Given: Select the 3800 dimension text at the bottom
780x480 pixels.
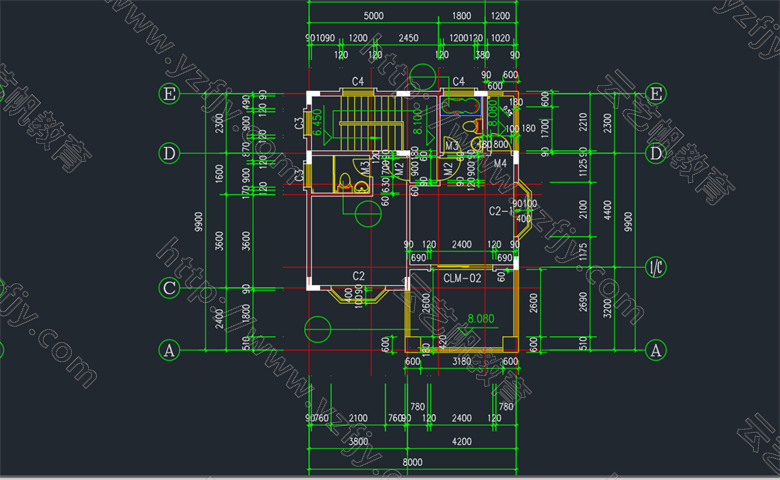Looking at the screenshot, I should pos(357,440).
